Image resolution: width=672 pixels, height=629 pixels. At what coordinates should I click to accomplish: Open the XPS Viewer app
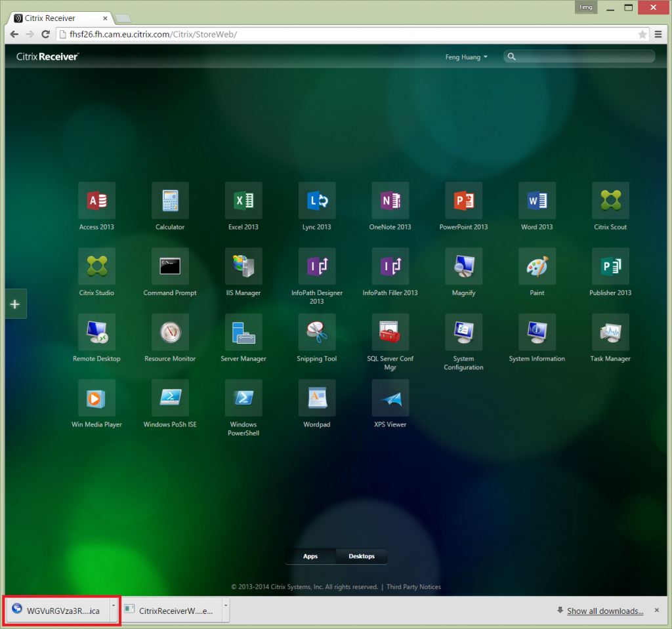point(390,397)
